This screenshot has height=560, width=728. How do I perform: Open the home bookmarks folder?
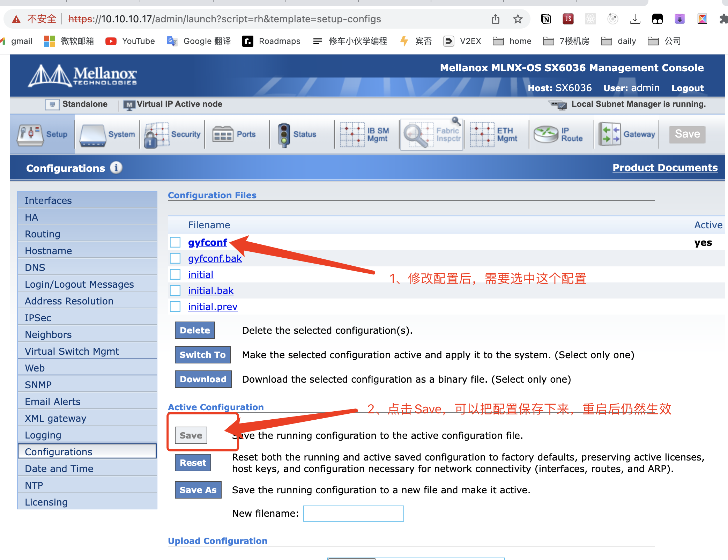(x=512, y=41)
